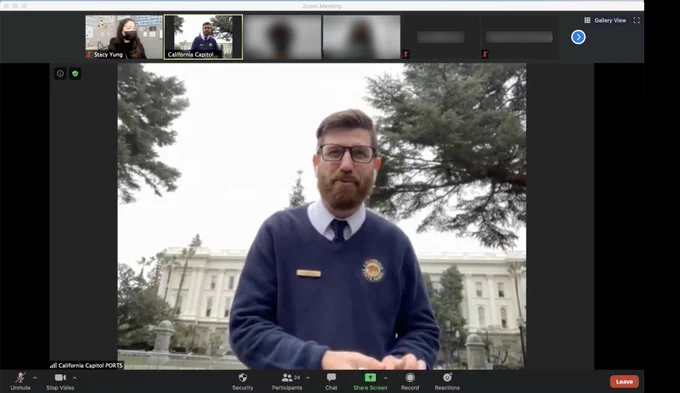The image size is (680, 393).
Task: Open the Participants panel
Action: coord(287,382)
